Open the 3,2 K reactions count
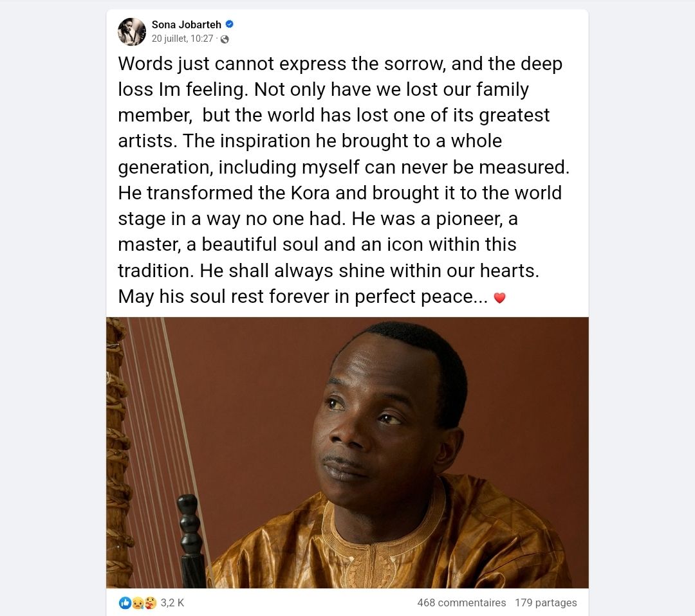This screenshot has height=616, width=695. [172, 602]
